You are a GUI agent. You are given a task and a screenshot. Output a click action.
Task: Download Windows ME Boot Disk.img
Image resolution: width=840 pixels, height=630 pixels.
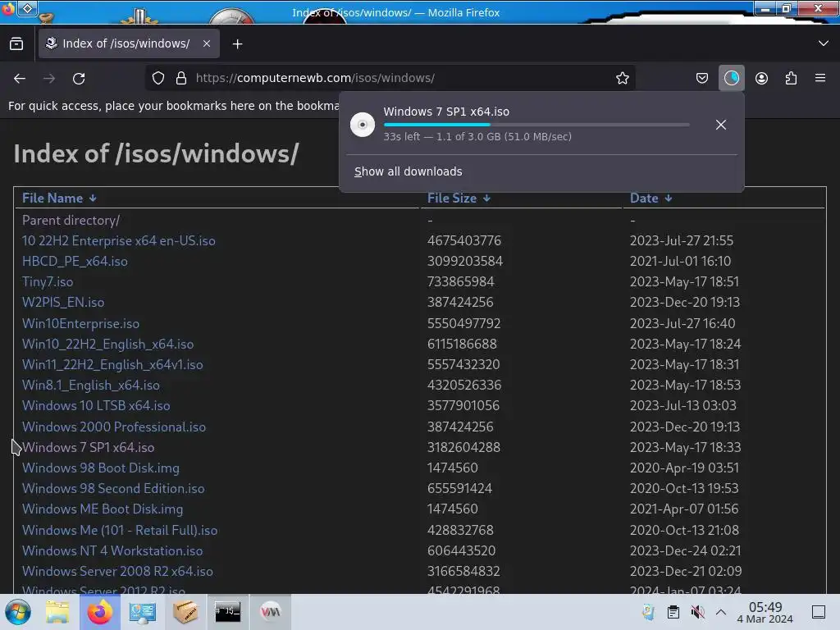pos(103,509)
